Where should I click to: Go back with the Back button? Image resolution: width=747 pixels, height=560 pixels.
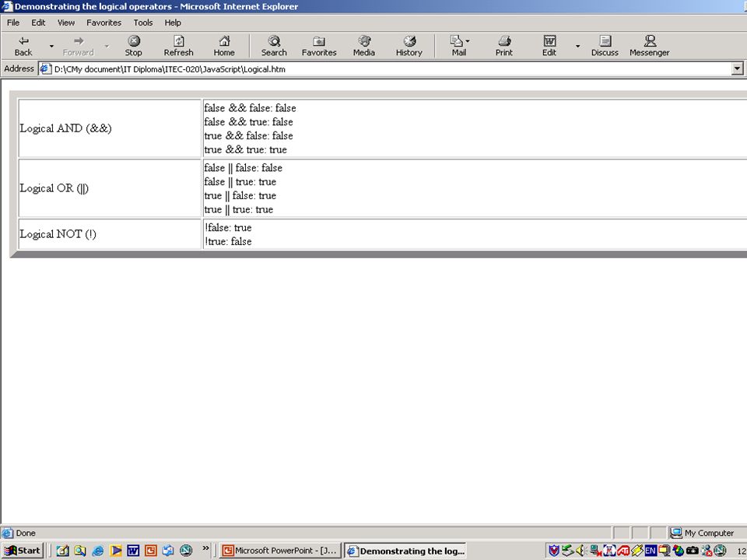[23, 46]
